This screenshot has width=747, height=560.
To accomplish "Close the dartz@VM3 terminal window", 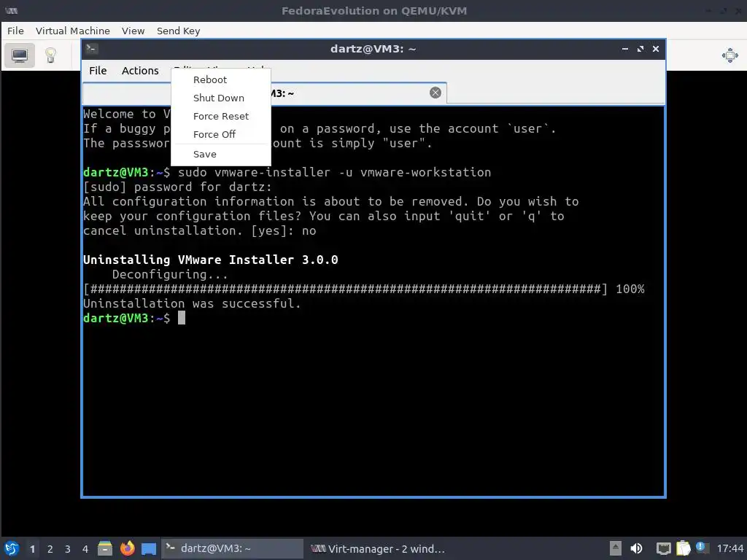I will pyautogui.click(x=656, y=49).
